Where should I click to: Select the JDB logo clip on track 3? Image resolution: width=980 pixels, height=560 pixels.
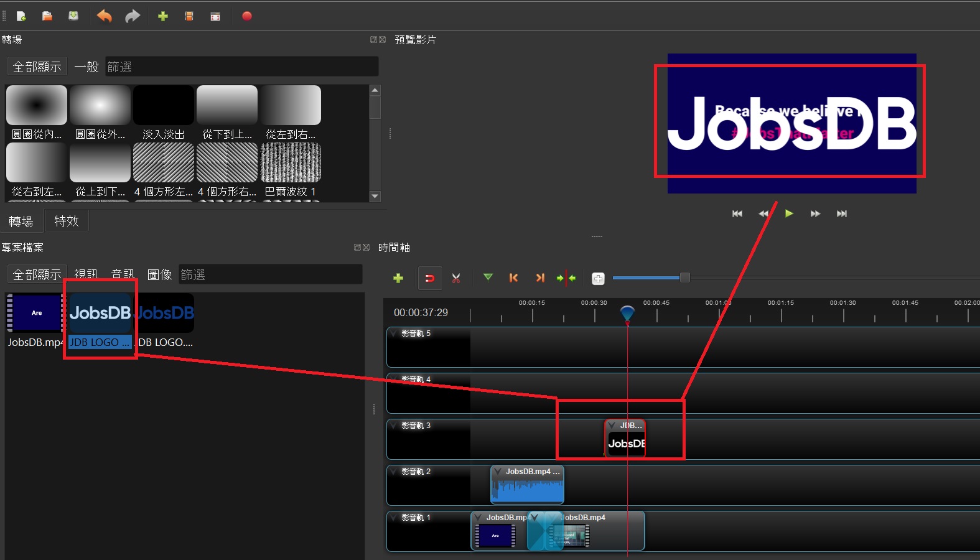tap(625, 438)
